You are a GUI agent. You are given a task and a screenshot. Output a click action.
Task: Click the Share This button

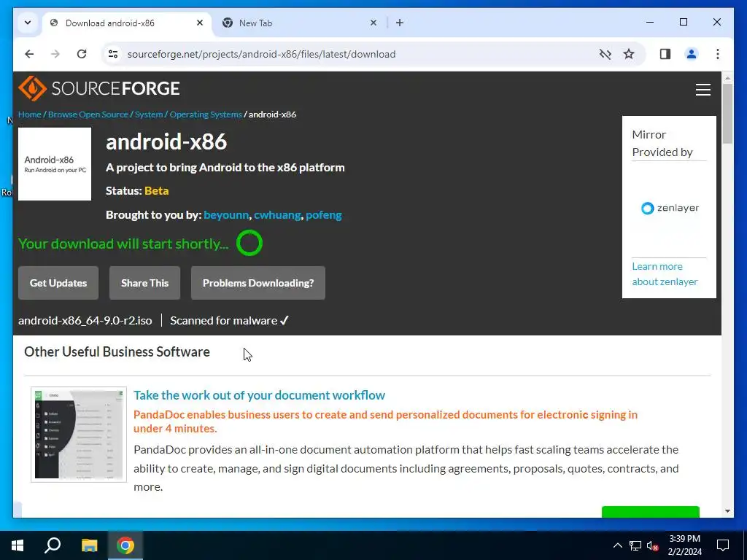tap(145, 283)
